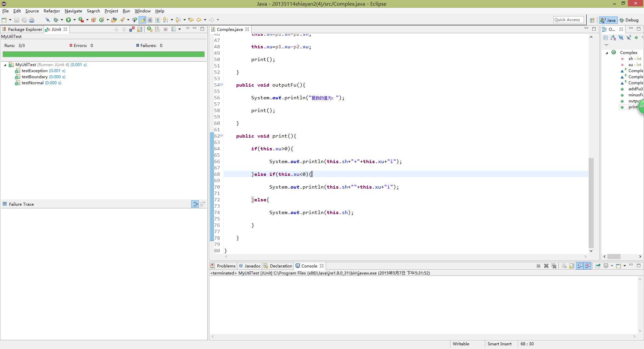Open the Back history dropdown arrow
Image resolution: width=644 pixels, height=349 pixels.
tap(205, 20)
